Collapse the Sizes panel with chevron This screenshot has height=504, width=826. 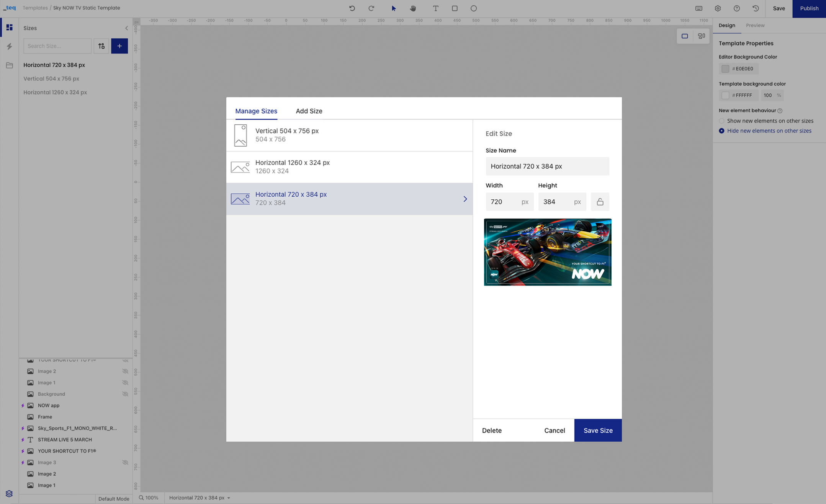127,28
